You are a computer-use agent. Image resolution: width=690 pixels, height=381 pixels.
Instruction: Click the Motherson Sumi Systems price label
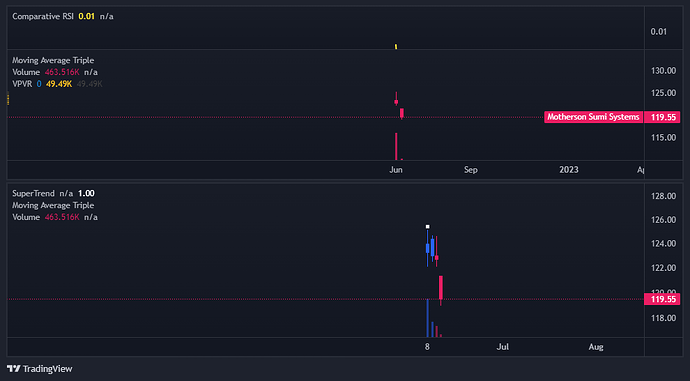[x=593, y=117]
